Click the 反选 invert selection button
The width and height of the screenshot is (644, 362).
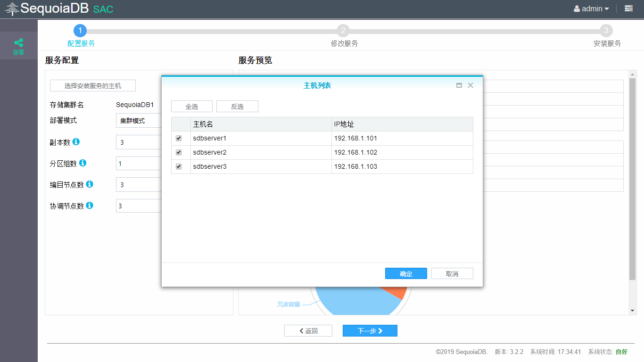tap(237, 106)
